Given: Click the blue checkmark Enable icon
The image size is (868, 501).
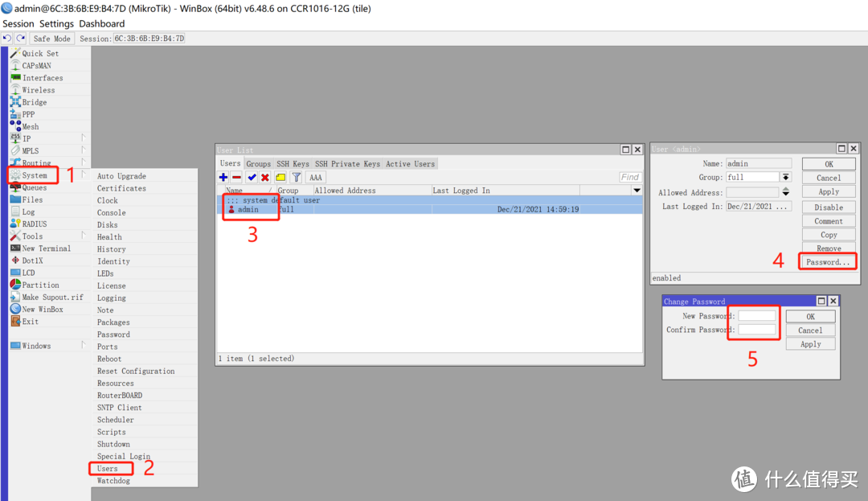Looking at the screenshot, I should tap(252, 177).
